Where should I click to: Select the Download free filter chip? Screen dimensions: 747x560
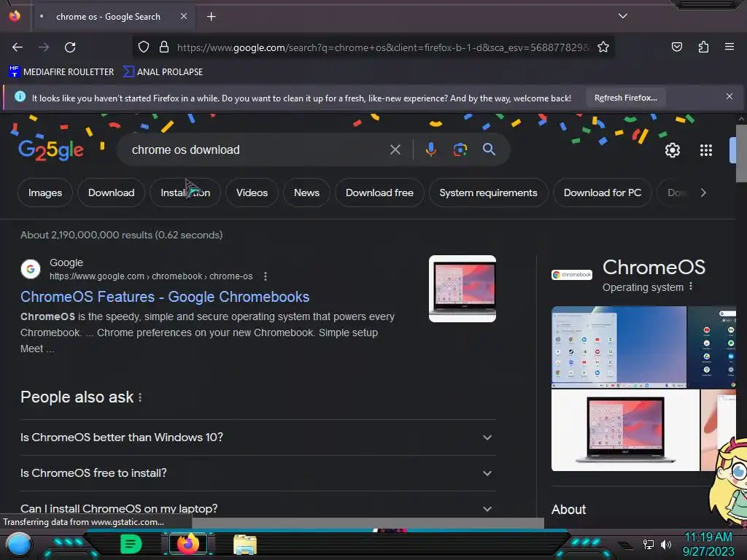[x=379, y=192]
